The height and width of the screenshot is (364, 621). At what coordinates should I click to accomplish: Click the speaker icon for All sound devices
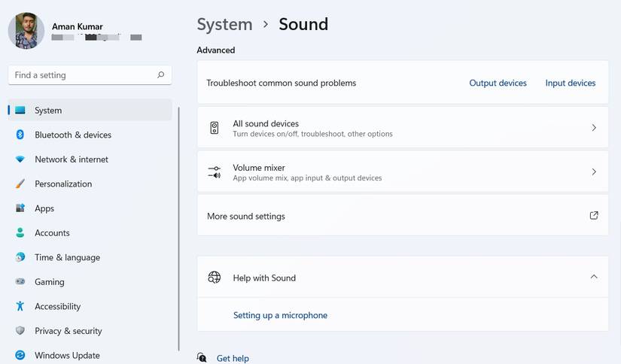pos(215,128)
